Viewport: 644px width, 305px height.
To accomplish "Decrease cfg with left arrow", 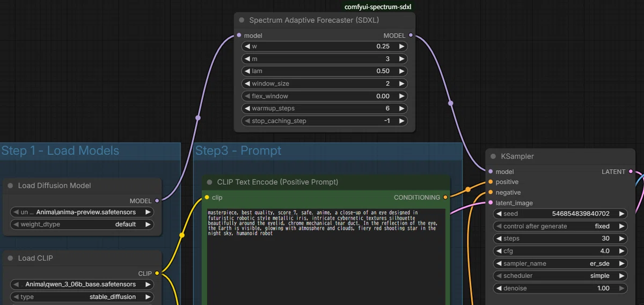I will click(x=499, y=251).
